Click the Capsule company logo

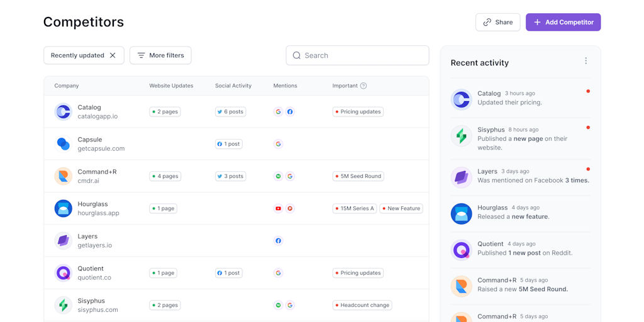click(x=63, y=144)
